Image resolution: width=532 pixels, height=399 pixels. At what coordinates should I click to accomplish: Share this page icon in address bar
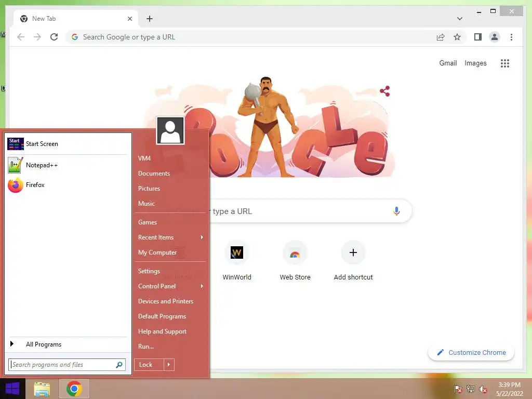441,37
